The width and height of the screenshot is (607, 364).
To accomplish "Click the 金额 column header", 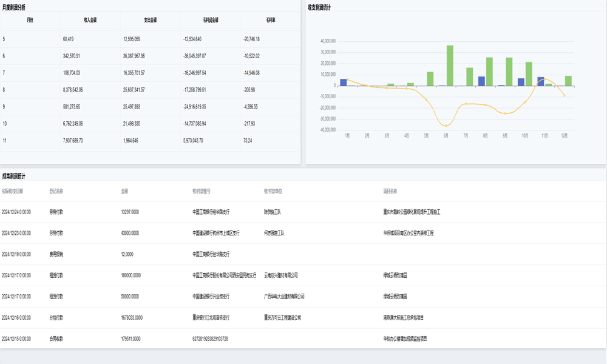I will click(x=124, y=191).
